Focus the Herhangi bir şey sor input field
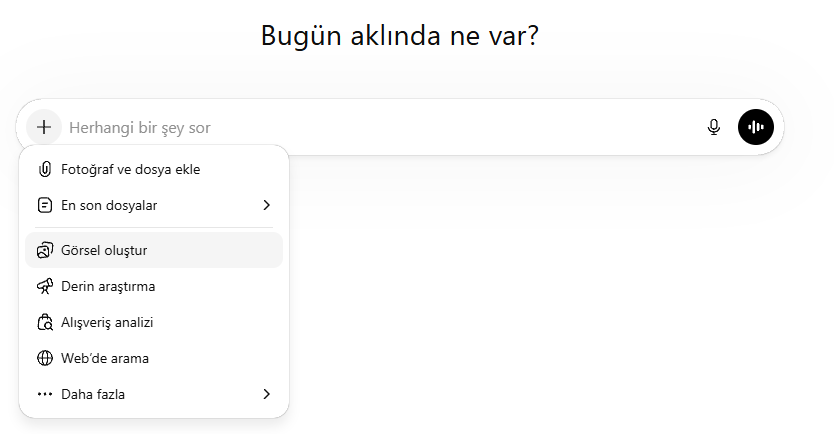This screenshot has width=834, height=434. [380, 127]
